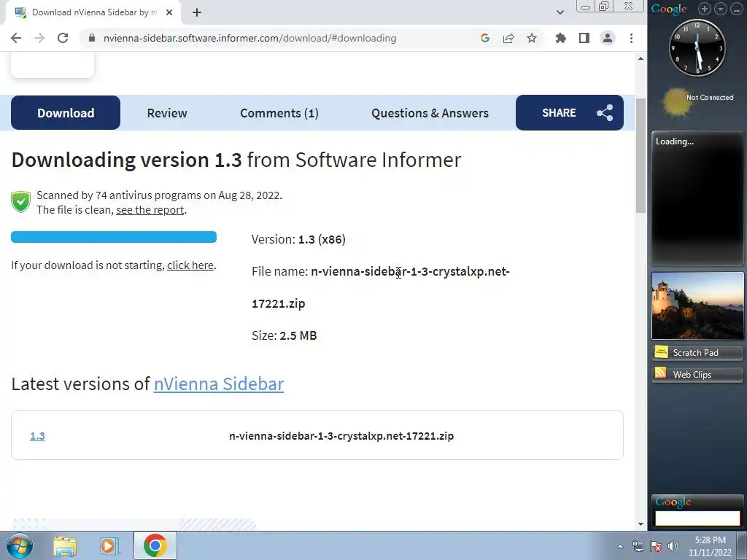747x560 pixels.
Task: Click file name 'n-vienna-sidebar-1-3-crystalxp.net-17221.zip' in version list
Action: tap(341, 436)
